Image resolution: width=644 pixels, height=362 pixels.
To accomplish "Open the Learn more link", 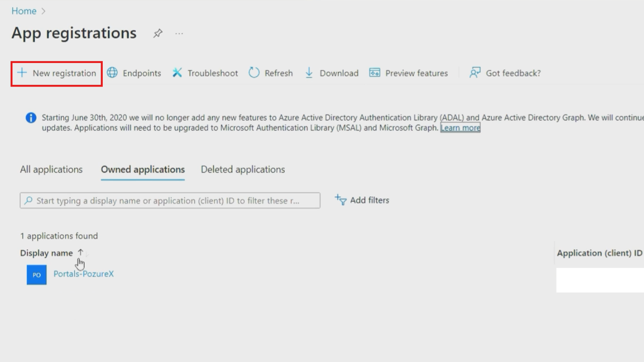I will click(x=460, y=128).
